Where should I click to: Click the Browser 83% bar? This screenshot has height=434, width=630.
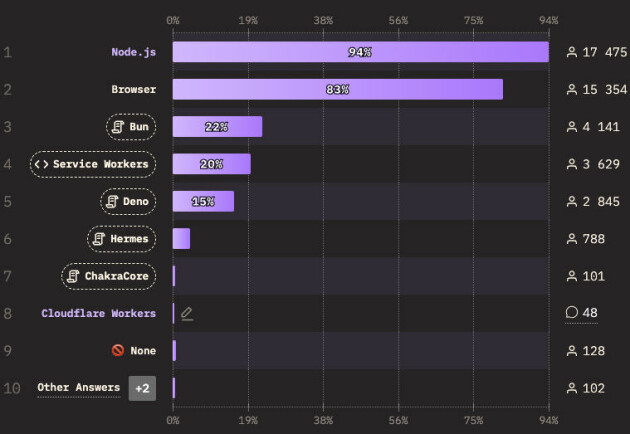point(338,89)
